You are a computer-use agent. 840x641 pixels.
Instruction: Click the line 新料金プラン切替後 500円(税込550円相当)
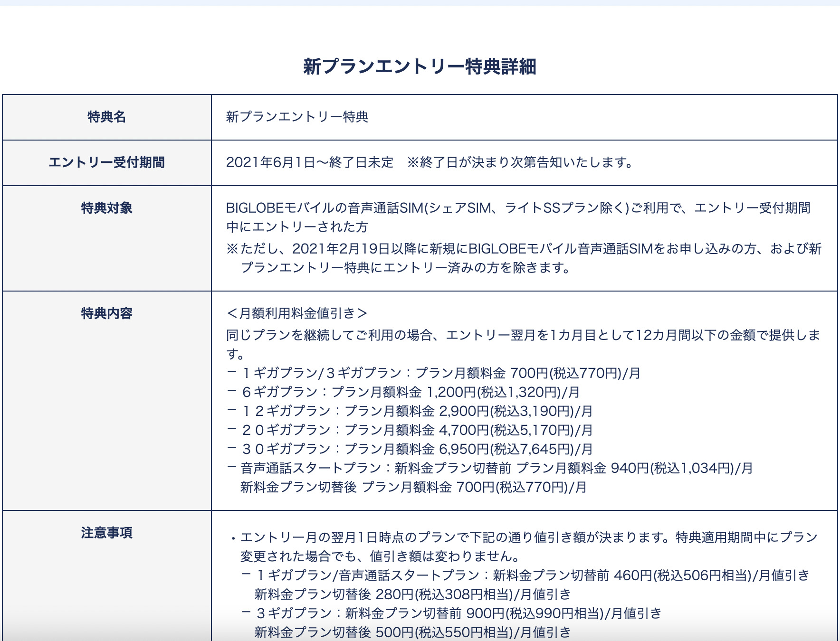tap(413, 632)
